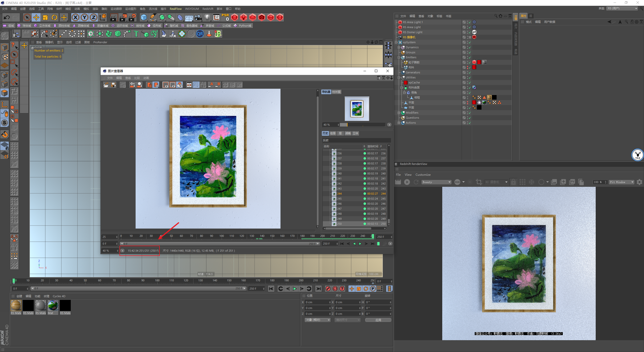The image size is (644, 352).
Task: Open the Edit Render Settings clapperboard icon
Action: (132, 17)
